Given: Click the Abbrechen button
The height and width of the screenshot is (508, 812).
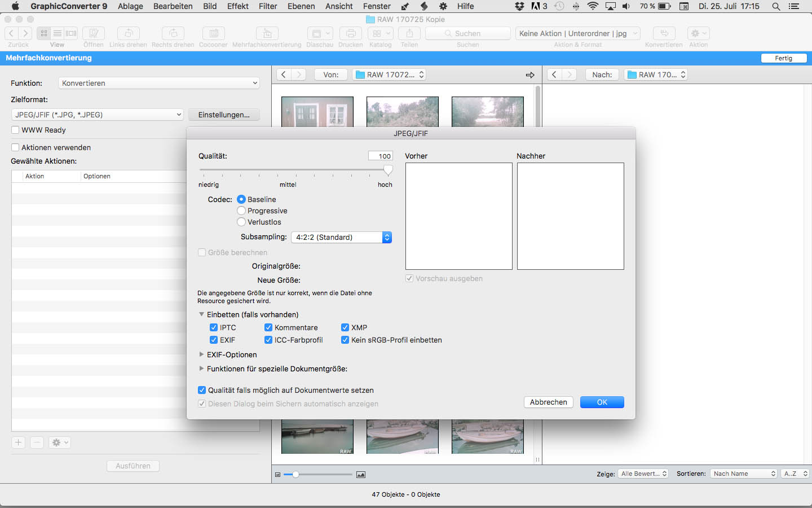Looking at the screenshot, I should tap(548, 402).
